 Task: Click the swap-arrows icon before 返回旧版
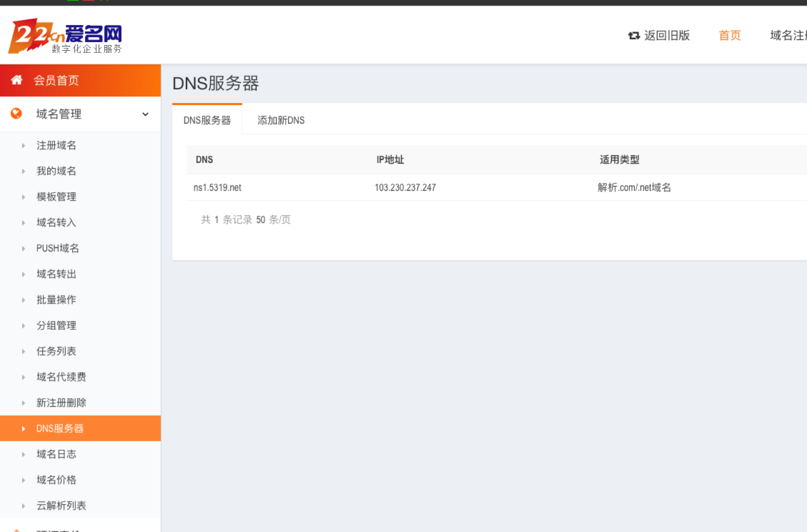pos(634,35)
